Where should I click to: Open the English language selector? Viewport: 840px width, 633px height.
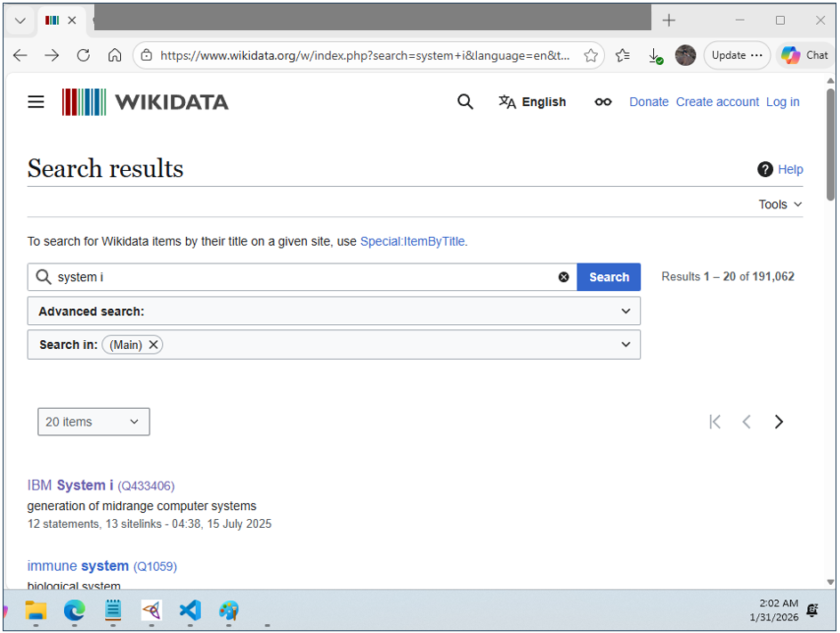click(x=532, y=102)
